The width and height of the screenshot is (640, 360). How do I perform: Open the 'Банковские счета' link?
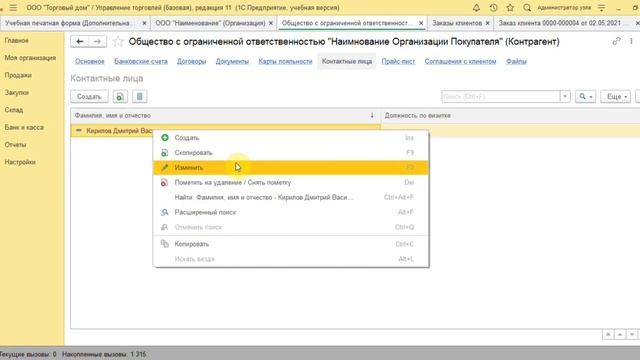point(141,62)
